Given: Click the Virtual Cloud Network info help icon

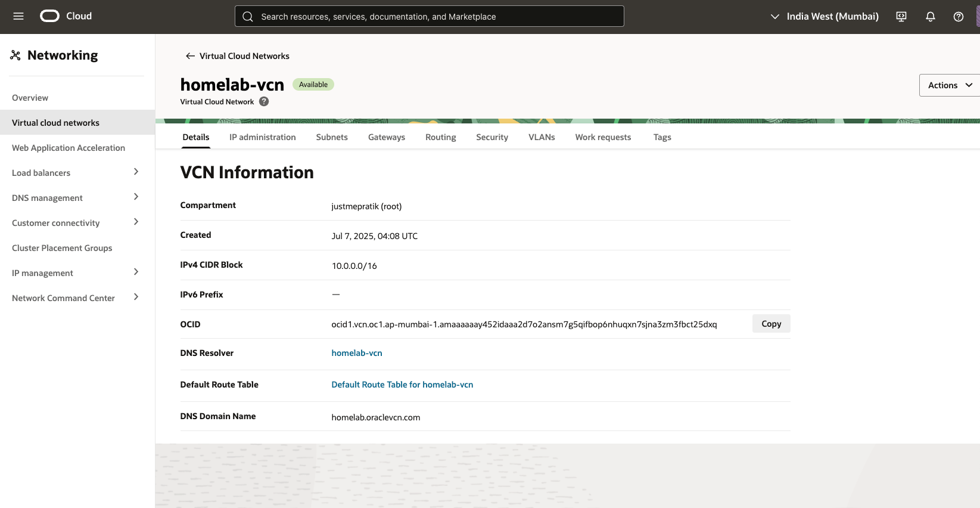Looking at the screenshot, I should pyautogui.click(x=264, y=102).
